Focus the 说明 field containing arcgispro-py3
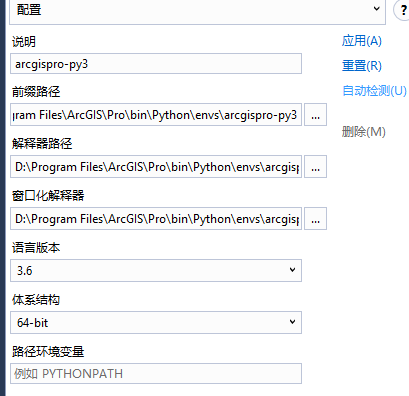The image size is (409, 396). click(x=156, y=63)
